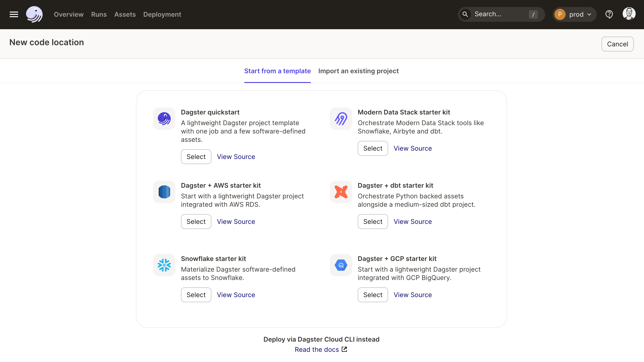This screenshot has width=644, height=362.
Task: Select the Dagster + GCP starter kit
Action: coord(373,295)
